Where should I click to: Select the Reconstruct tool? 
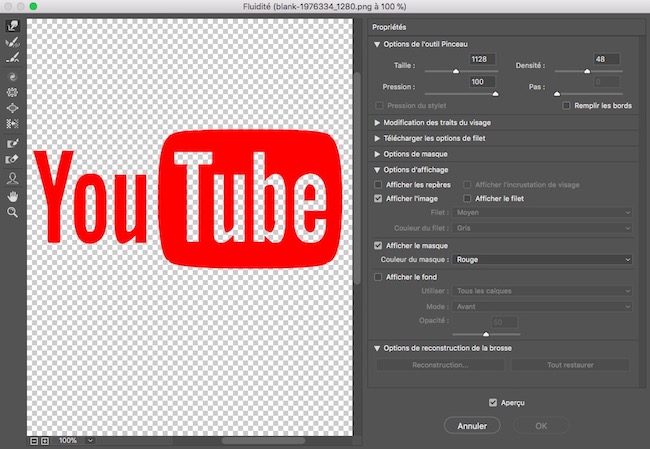click(x=12, y=42)
